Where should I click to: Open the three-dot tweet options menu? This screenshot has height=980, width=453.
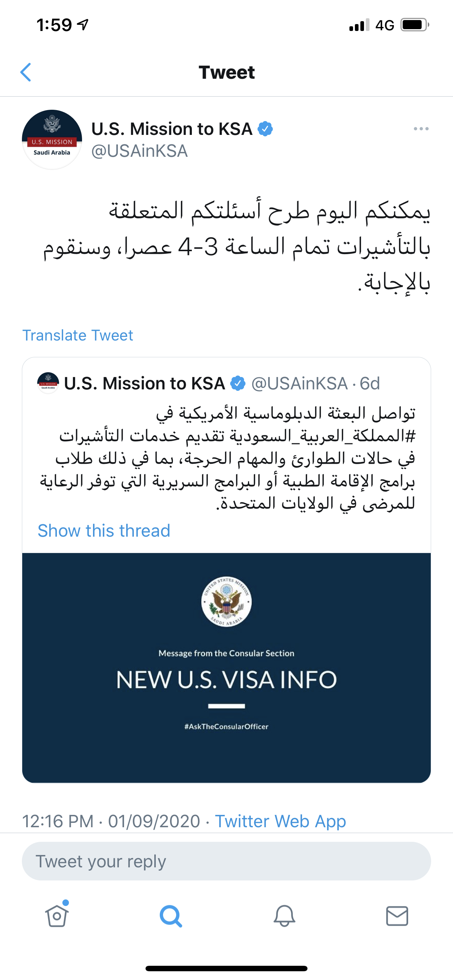point(421,129)
